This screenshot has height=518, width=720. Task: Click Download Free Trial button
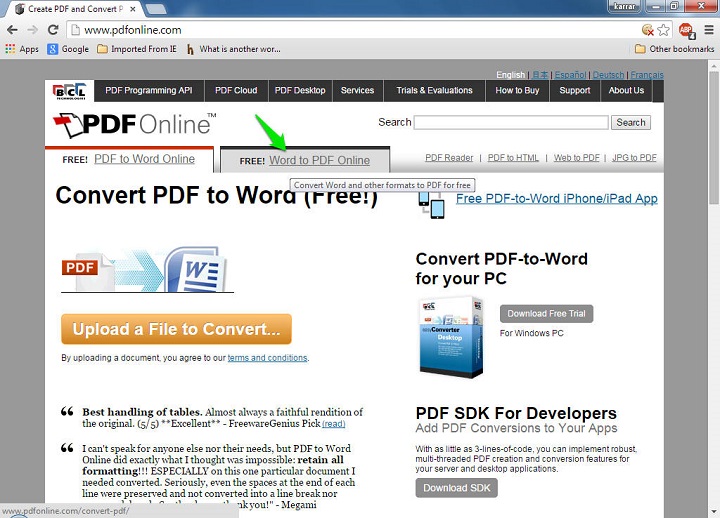coord(546,314)
